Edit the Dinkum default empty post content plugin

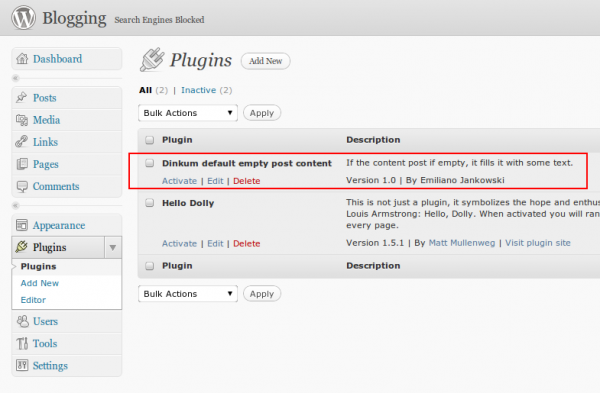coord(215,181)
